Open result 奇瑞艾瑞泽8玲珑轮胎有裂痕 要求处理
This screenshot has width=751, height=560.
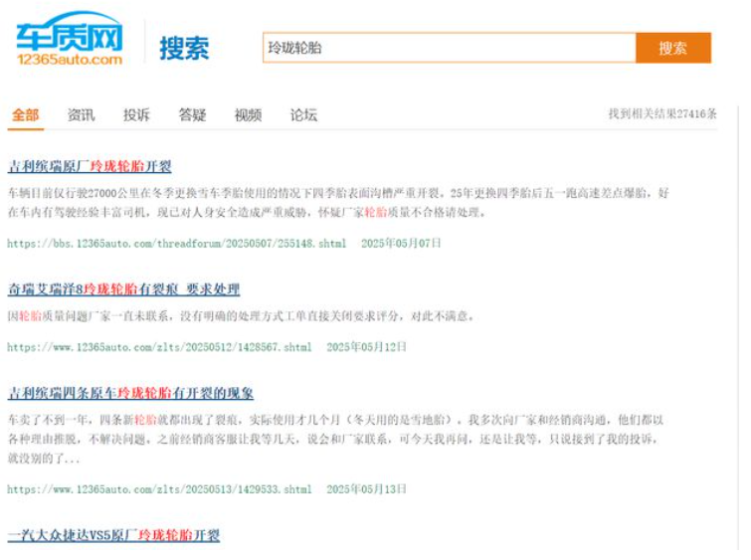click(x=123, y=288)
